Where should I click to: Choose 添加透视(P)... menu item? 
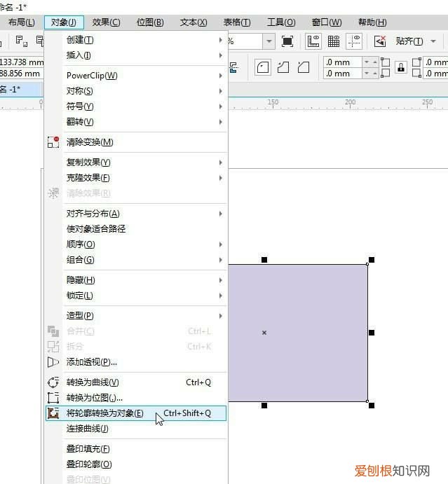136,362
